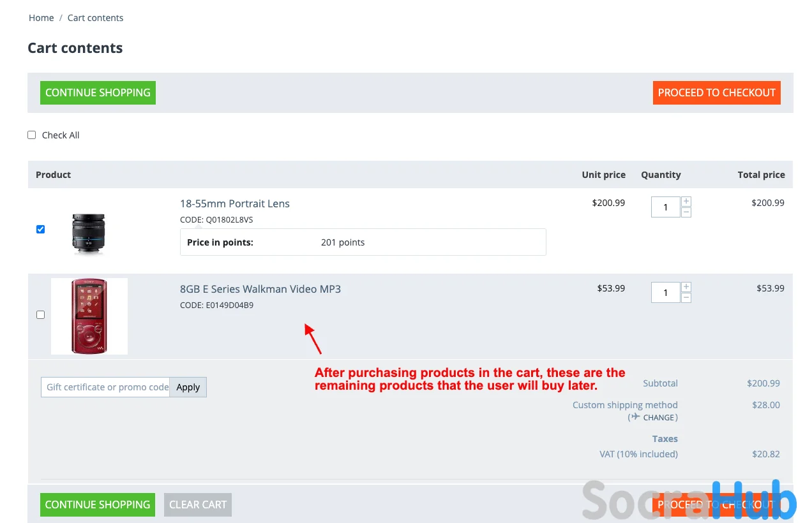Click the $28.00 shipping cost
This screenshot has width=812, height=523.
pos(766,405)
